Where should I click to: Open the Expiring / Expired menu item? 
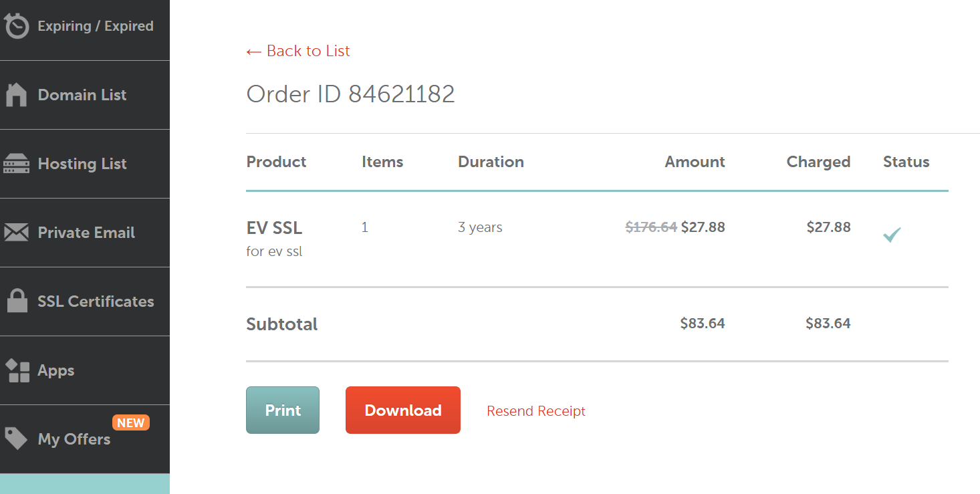(x=96, y=26)
